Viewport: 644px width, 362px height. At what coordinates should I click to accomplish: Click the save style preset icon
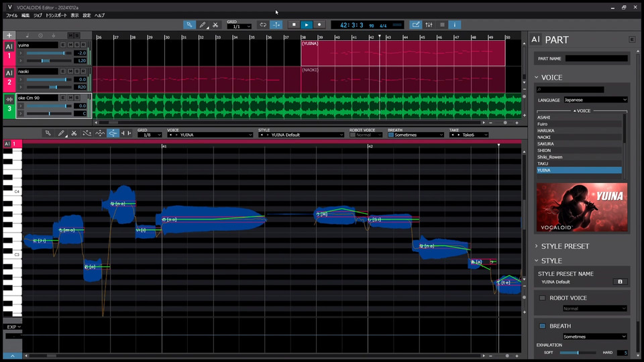point(620,282)
